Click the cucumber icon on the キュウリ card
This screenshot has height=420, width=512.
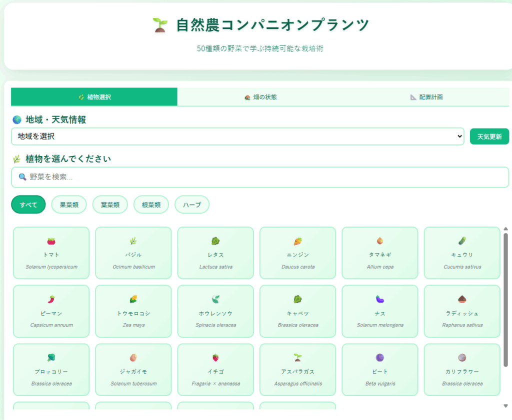click(462, 241)
